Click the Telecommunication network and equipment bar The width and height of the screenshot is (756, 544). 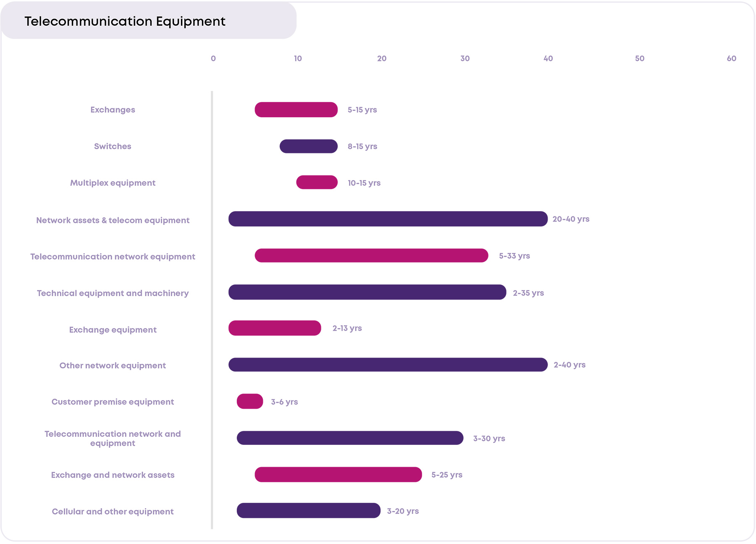(350, 438)
